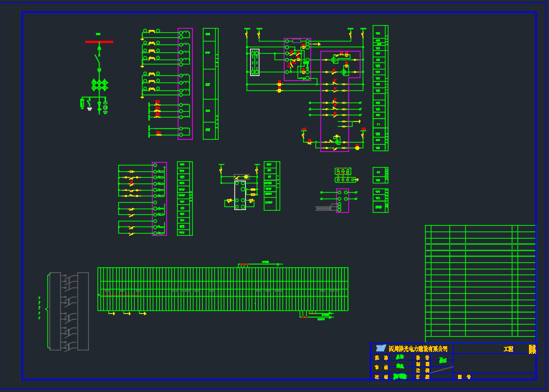Select the six-circle current transformer cluster symbol
Image resolution: width=549 pixels, height=392 pixels.
[100, 85]
